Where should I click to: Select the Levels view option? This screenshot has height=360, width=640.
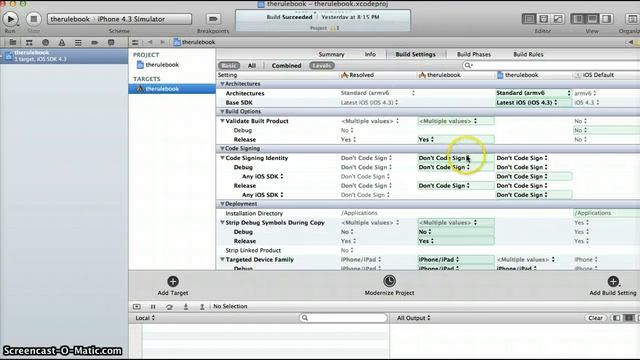click(322, 66)
